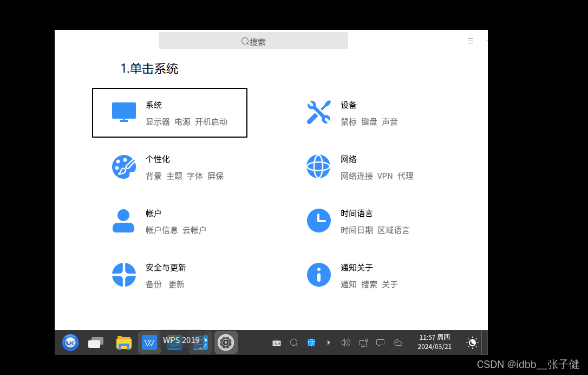This screenshot has width=588, height=375.
Task: Click 更新 link beside 备份
Action: pyautogui.click(x=177, y=285)
